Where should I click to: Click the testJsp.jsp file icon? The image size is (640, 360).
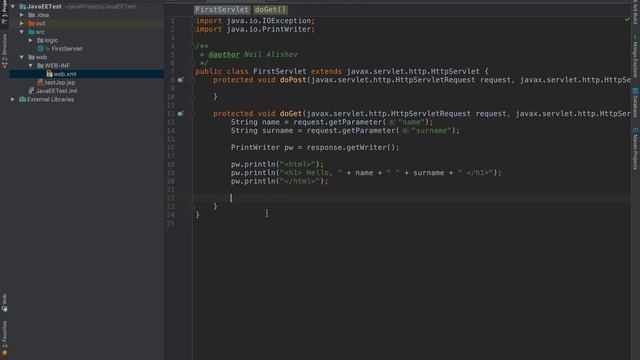pos(40,82)
